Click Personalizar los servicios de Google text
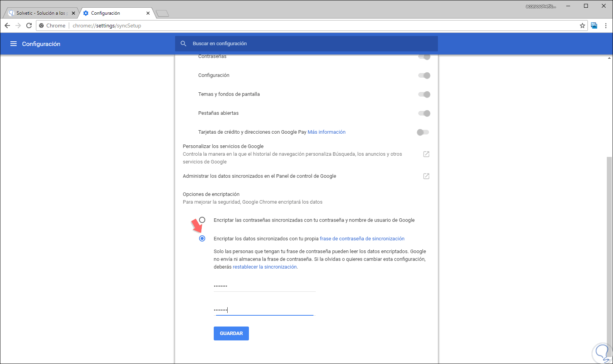The image size is (613, 364). tap(223, 146)
